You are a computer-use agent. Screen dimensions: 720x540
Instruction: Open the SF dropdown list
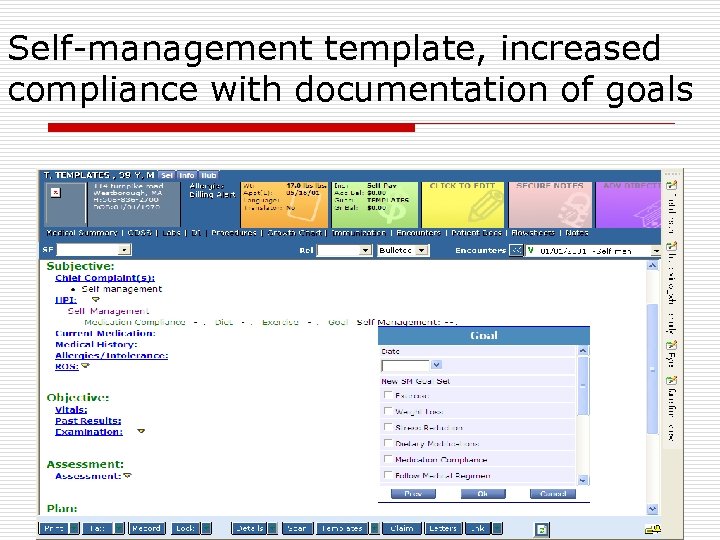coord(124,250)
